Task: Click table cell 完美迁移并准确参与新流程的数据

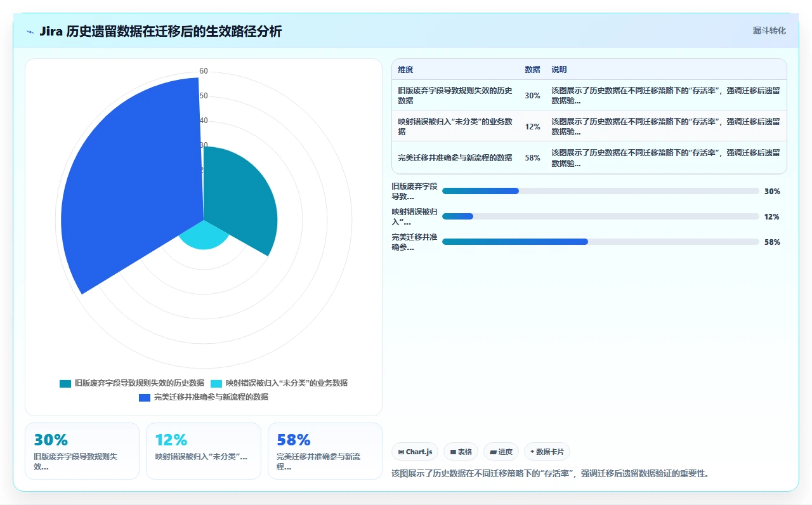Action: click(x=455, y=157)
